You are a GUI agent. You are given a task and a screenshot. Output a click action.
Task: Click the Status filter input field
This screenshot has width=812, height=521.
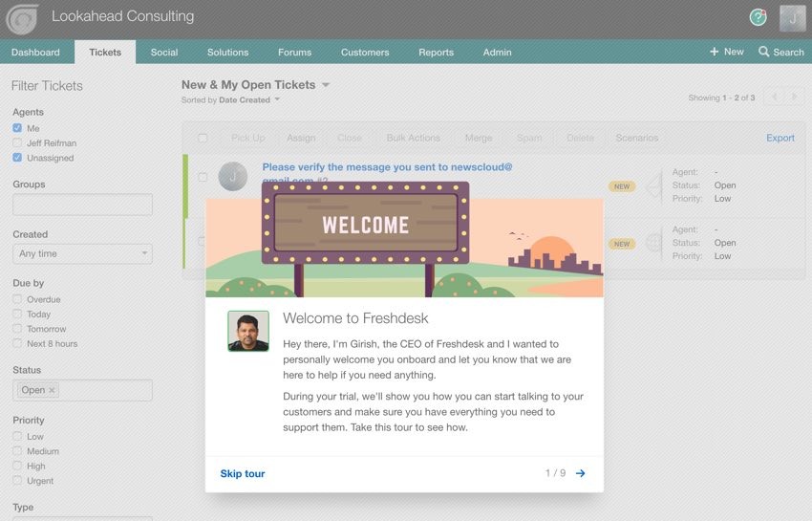[82, 390]
